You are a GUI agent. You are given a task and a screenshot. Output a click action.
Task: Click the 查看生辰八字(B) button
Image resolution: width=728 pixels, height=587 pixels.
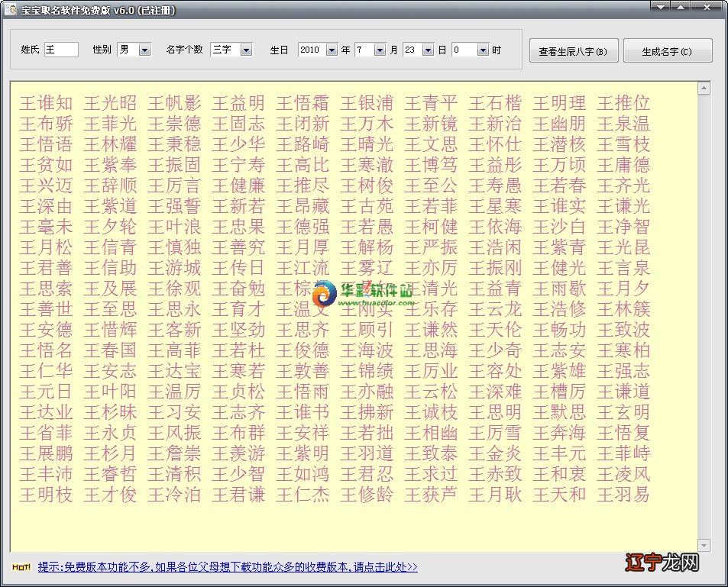(x=573, y=50)
